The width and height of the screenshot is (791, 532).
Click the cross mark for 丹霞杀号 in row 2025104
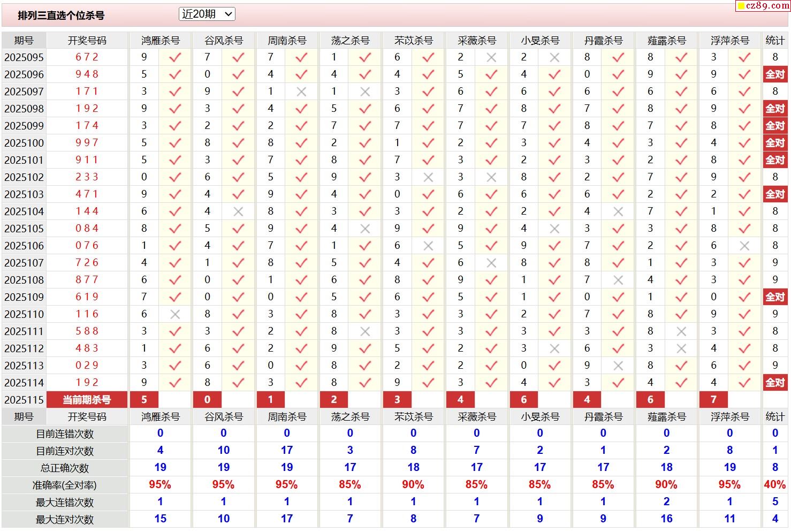click(x=618, y=211)
